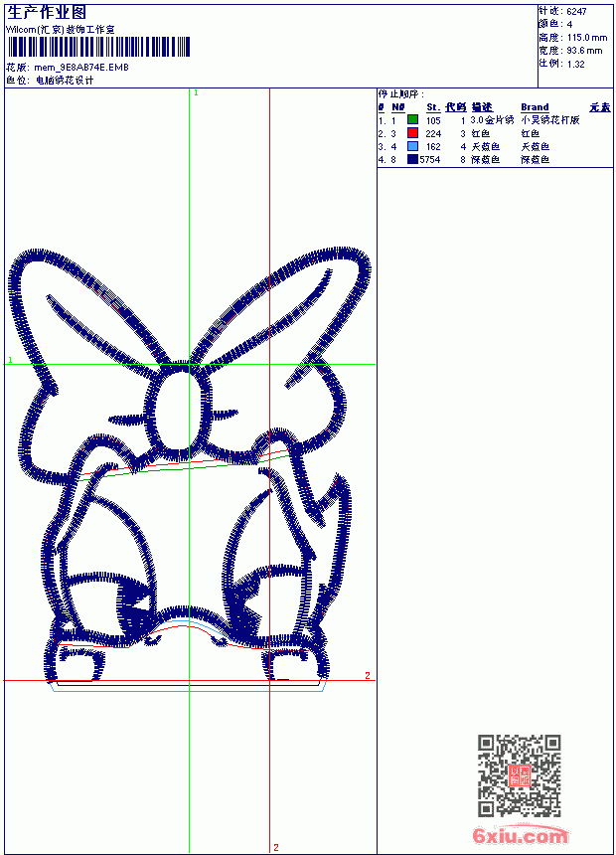
Task: Click the stitch count '5754' in row 4
Action: tap(430, 160)
